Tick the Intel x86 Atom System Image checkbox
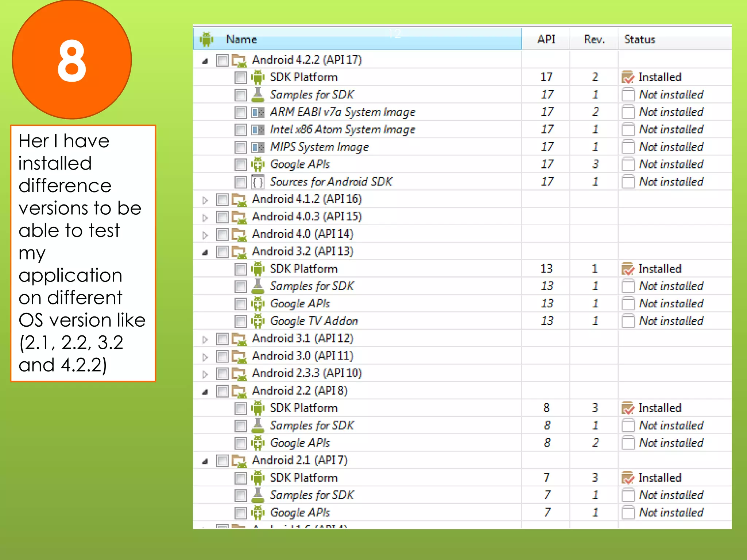 coord(241,130)
